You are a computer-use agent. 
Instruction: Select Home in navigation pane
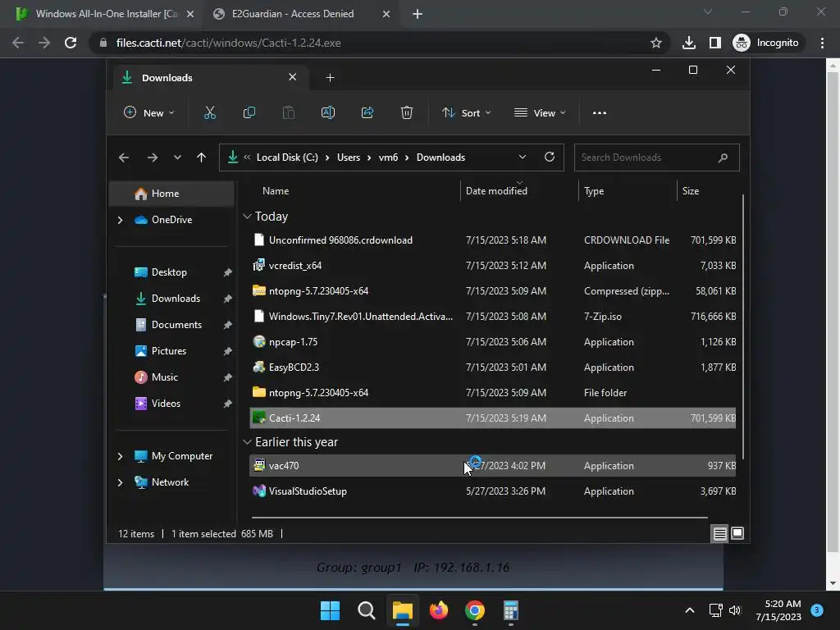click(x=171, y=194)
